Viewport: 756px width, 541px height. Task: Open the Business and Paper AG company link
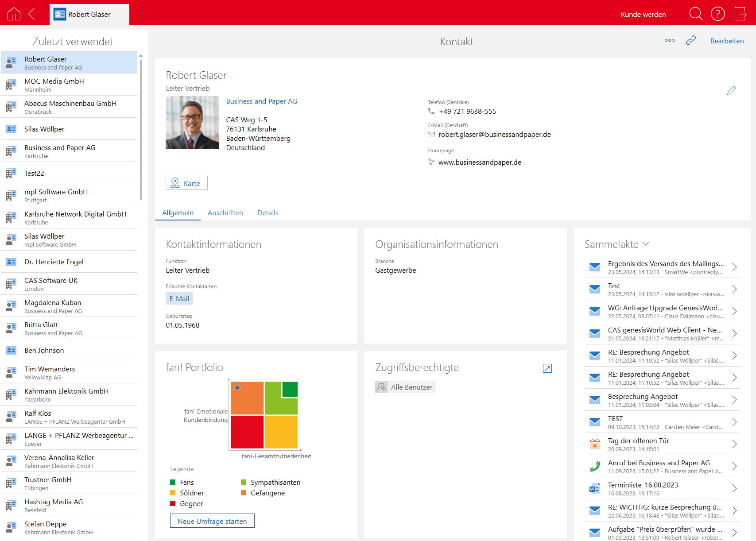pos(261,101)
